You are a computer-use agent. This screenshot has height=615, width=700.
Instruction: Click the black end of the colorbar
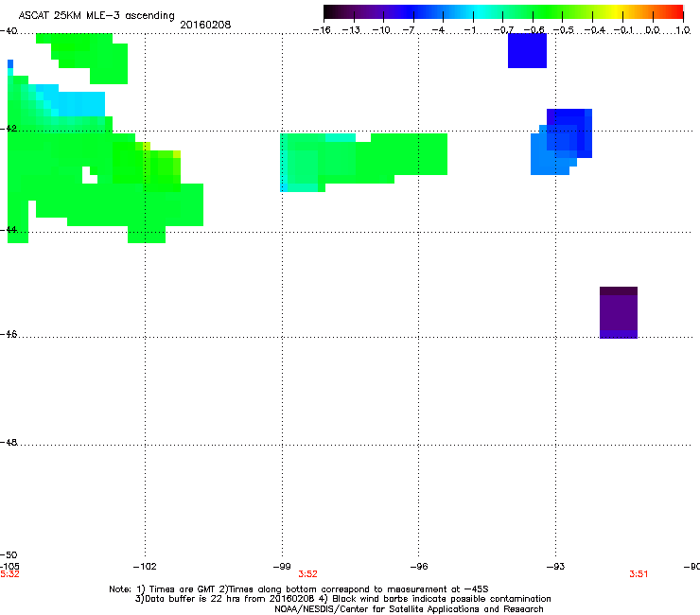click(330, 12)
